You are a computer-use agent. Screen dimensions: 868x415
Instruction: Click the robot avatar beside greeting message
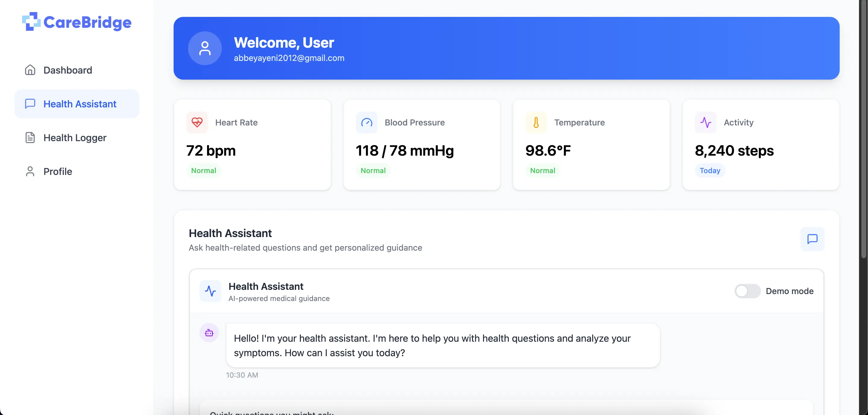tap(209, 333)
